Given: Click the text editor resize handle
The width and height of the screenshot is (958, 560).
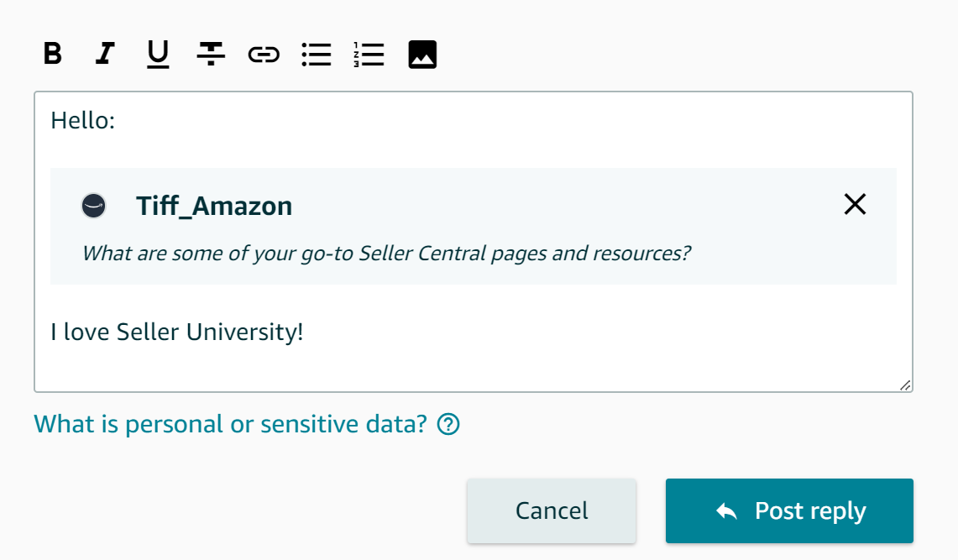Looking at the screenshot, I should tap(905, 385).
